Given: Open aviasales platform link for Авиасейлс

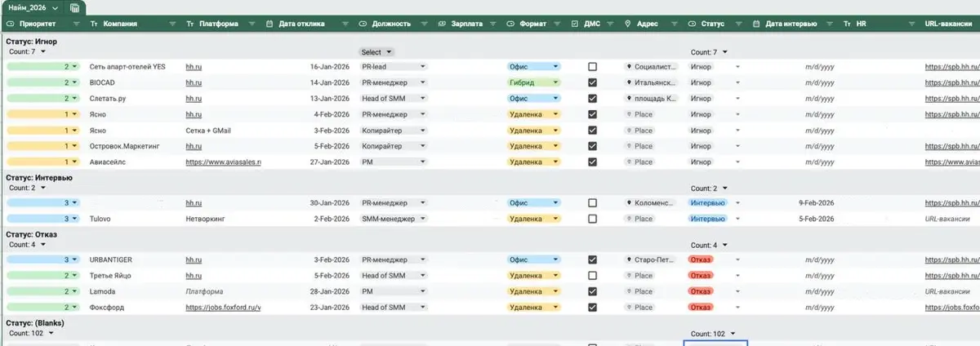Looking at the screenshot, I should 223,162.
